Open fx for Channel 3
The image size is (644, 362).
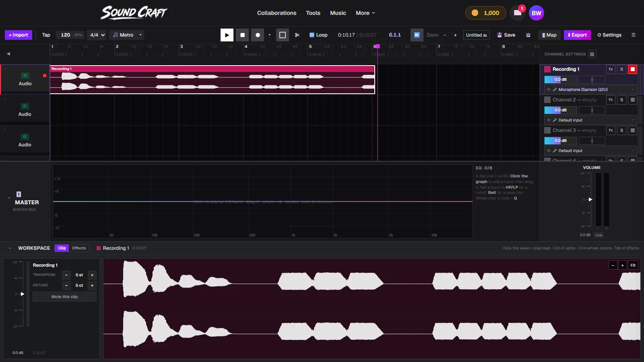click(x=611, y=130)
